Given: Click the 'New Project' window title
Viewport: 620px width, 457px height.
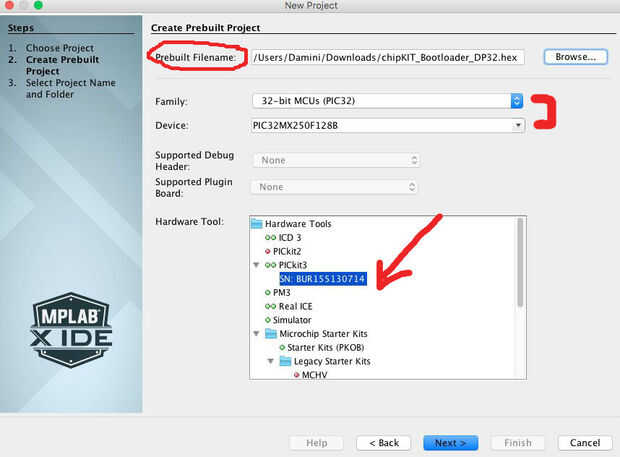Looking at the screenshot, I should coord(311,5).
